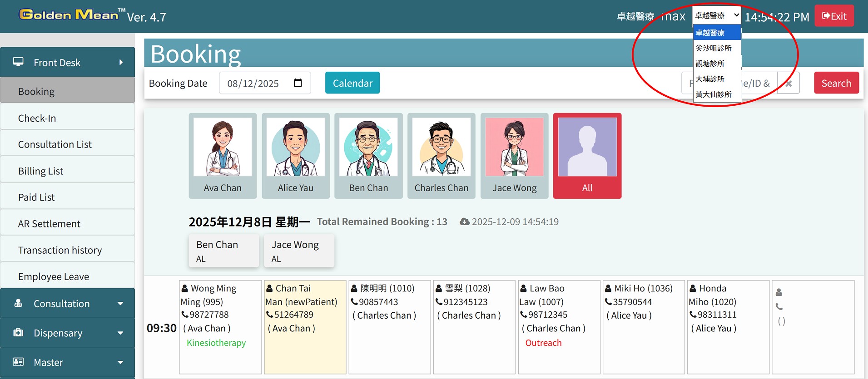Select Charles Chan doctor portrait
The image size is (868, 379).
tap(441, 147)
